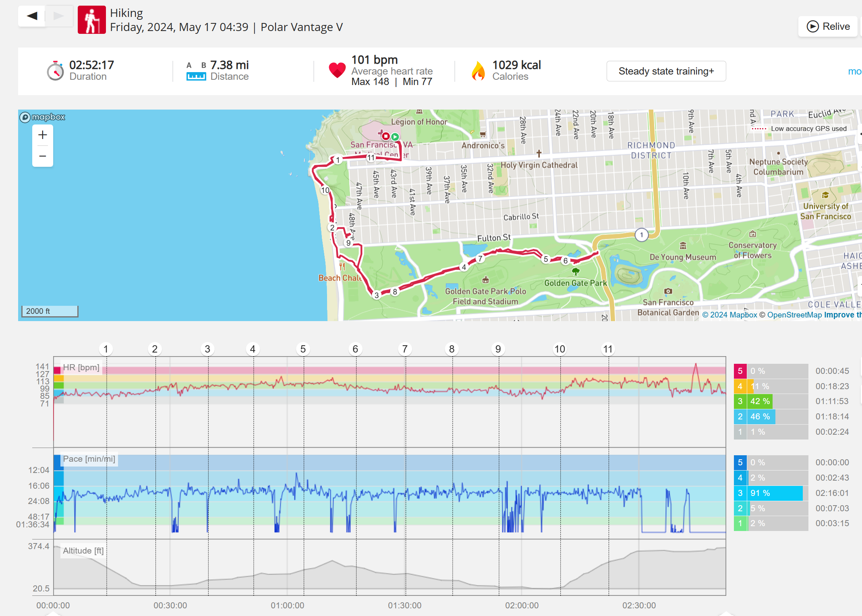Click the heart rate icon
The width and height of the screenshot is (862, 616).
click(x=337, y=71)
